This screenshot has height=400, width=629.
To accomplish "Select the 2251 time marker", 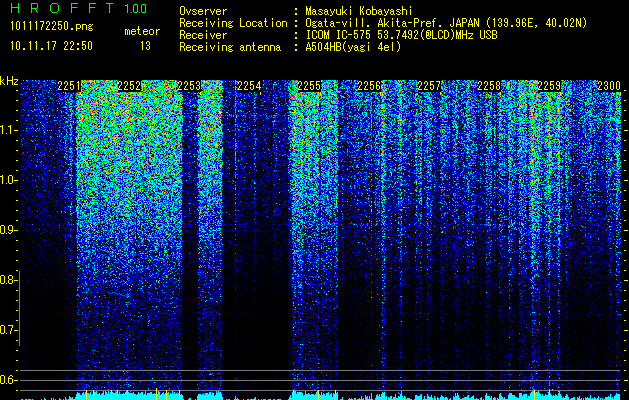I will (x=69, y=86).
